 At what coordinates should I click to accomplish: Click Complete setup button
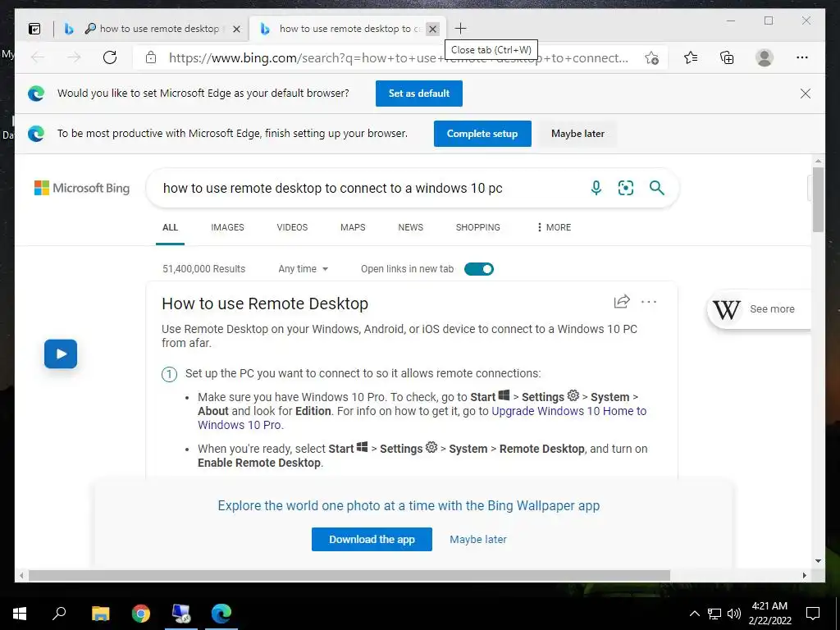482,134
